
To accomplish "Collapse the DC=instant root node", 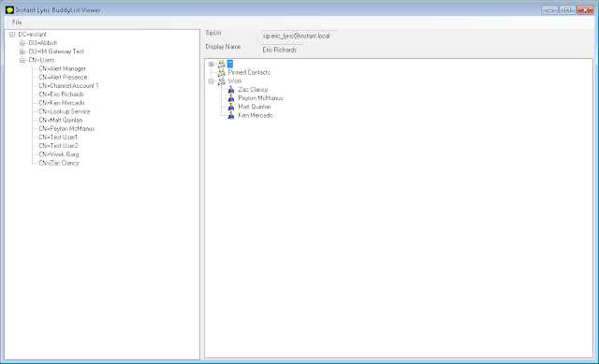I will tap(12, 35).
